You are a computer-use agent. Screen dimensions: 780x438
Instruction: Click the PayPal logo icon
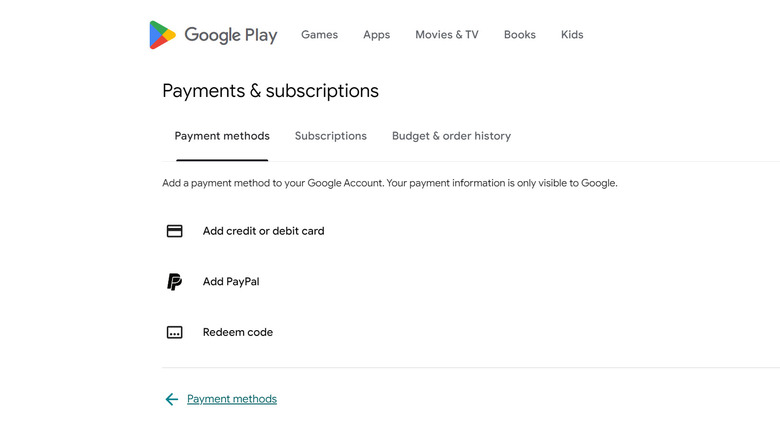click(175, 282)
